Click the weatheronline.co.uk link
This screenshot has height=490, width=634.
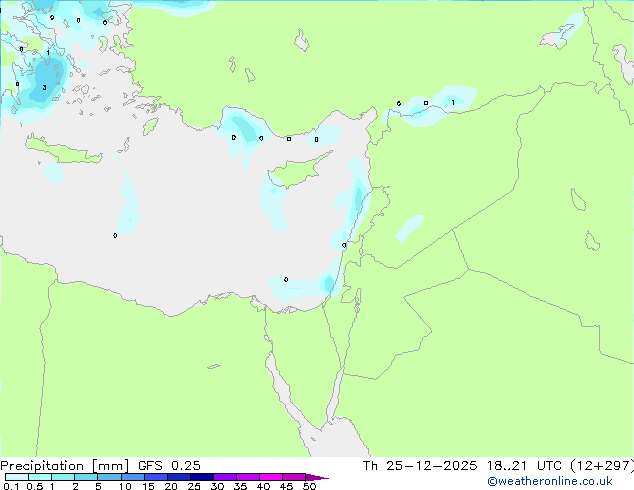pos(550,481)
